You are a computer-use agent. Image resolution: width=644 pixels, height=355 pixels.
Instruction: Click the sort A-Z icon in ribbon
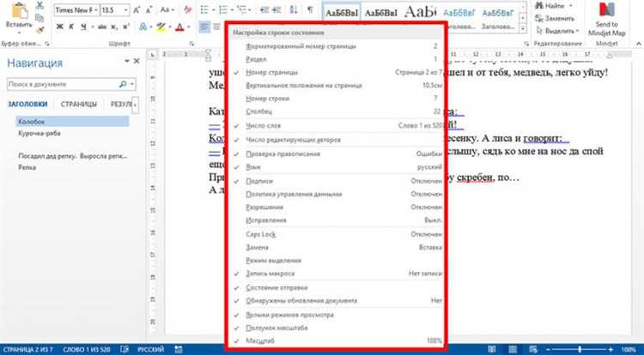[294, 9]
